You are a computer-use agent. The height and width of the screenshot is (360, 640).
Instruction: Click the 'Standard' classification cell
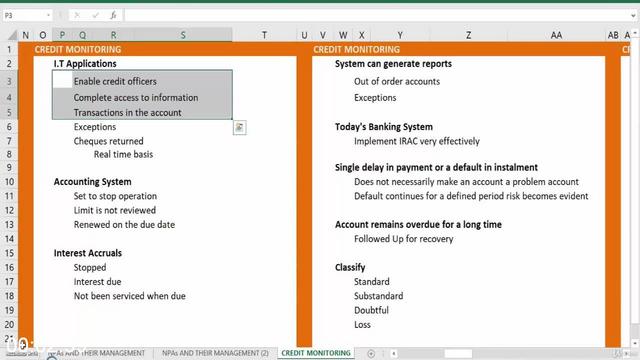point(371,282)
